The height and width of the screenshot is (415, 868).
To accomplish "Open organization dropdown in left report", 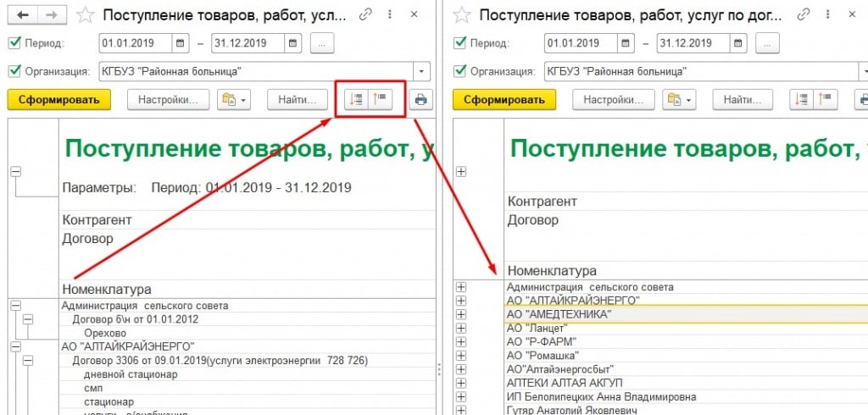I will click(421, 71).
